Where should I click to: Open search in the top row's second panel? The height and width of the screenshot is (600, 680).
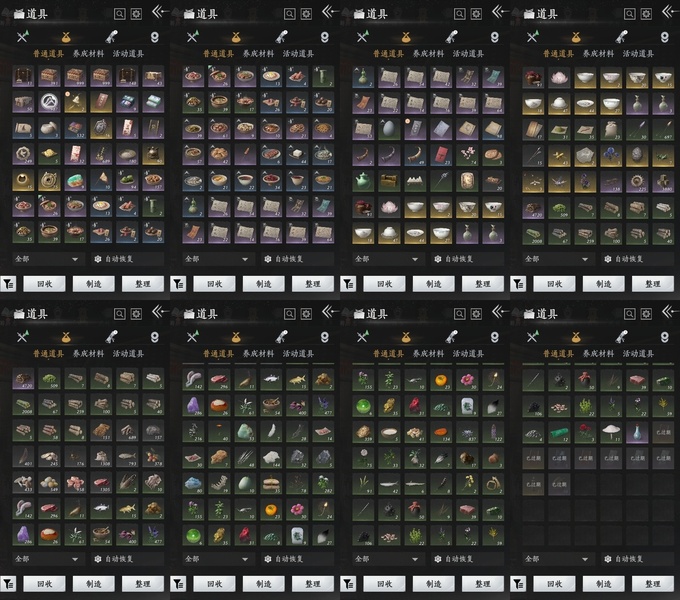[x=290, y=14]
